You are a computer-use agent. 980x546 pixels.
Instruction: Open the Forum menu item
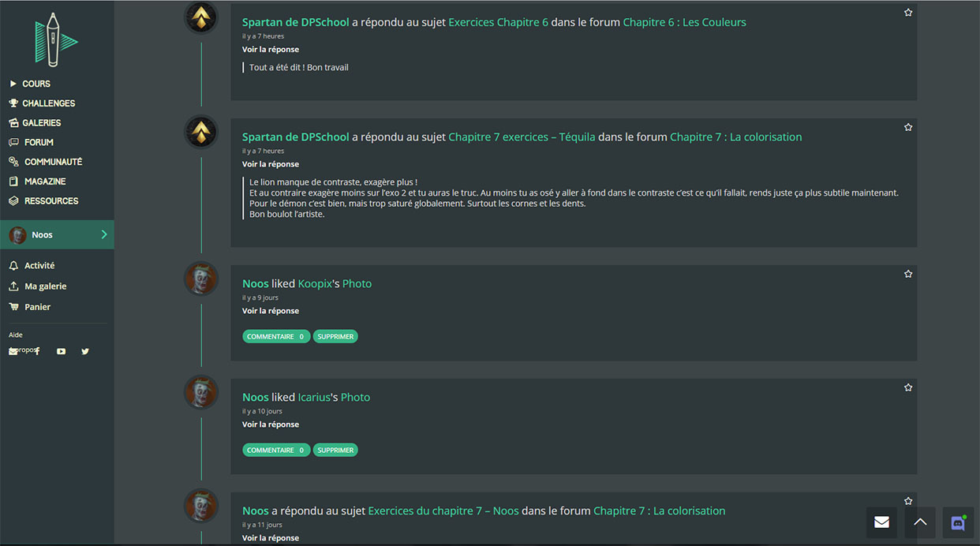[x=39, y=142]
